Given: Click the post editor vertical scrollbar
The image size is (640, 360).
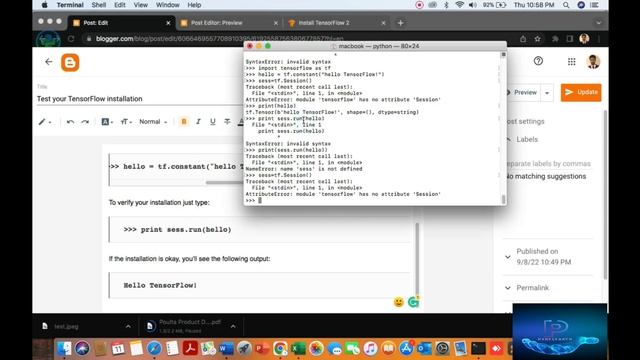Looking at the screenshot, I should [417, 259].
